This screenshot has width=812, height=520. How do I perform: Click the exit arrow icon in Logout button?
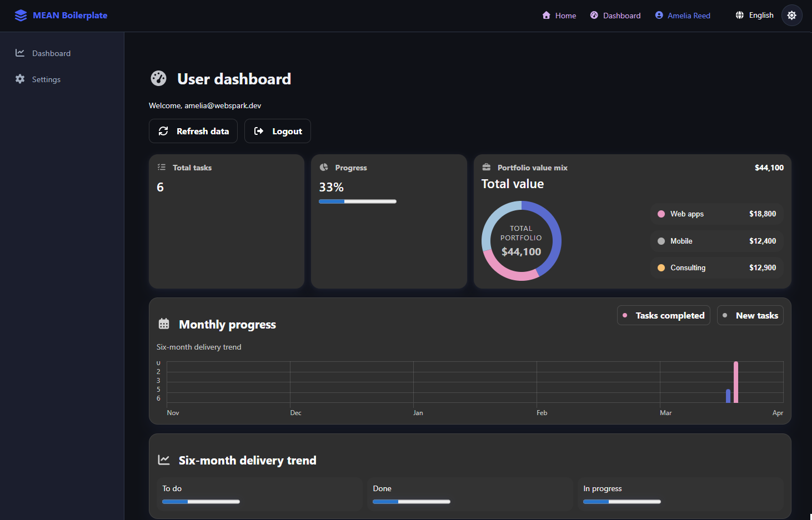click(x=259, y=131)
